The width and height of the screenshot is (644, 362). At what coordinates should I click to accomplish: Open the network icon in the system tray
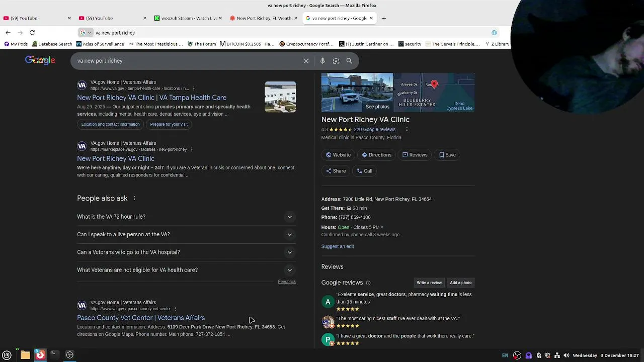pyautogui.click(x=557, y=355)
